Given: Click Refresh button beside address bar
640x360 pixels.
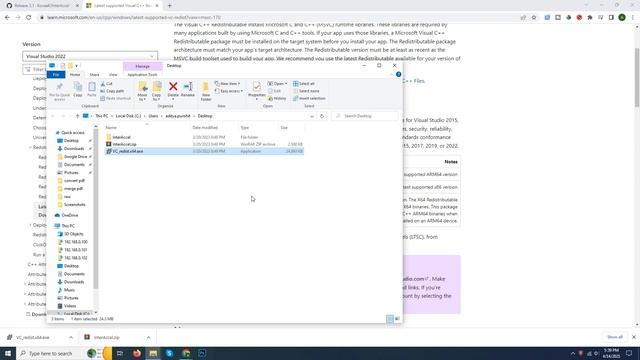Looking at the screenshot, I should pyautogui.click(x=322, y=116).
